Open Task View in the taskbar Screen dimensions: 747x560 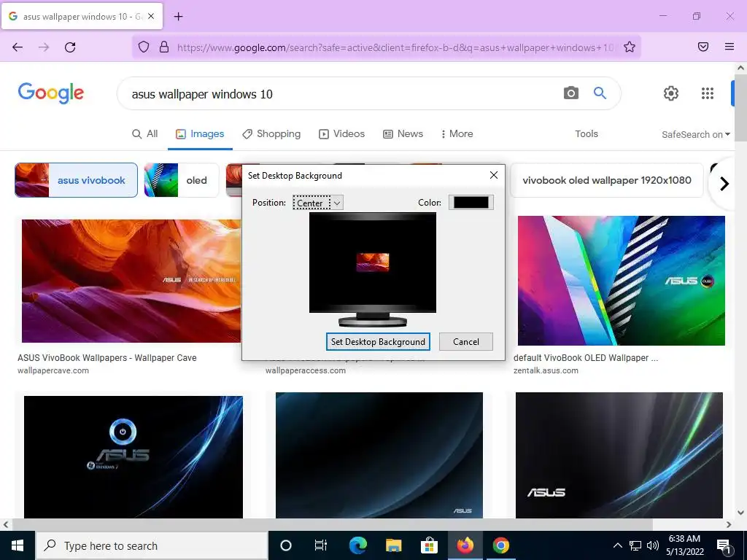point(321,545)
